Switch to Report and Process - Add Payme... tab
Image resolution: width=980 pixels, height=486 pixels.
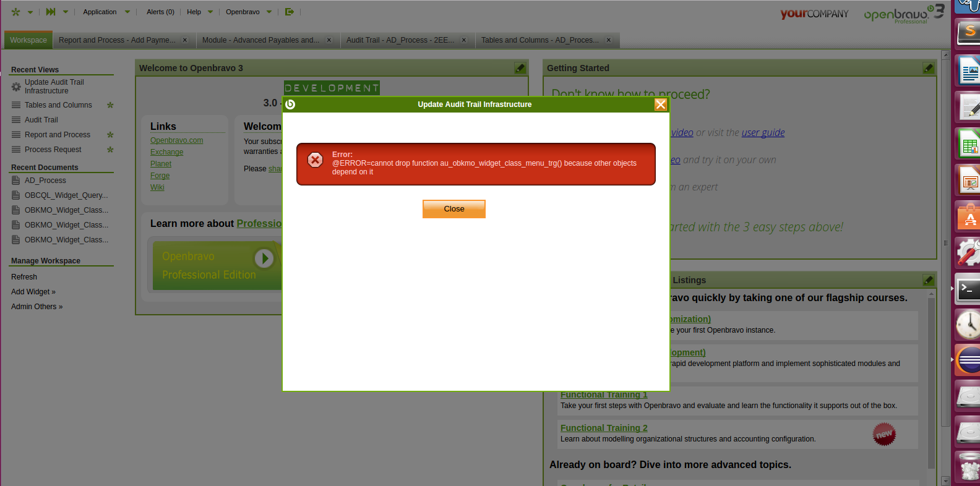[117, 40]
